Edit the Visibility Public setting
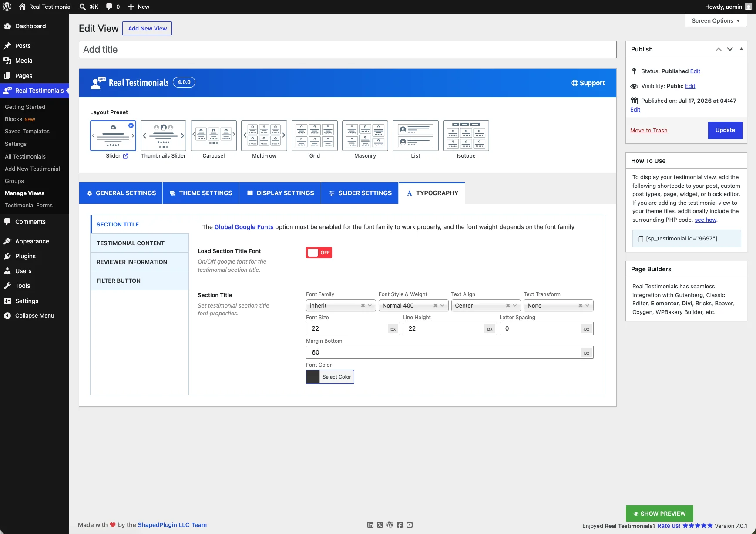Screen dimensions: 756x534 point(690,86)
